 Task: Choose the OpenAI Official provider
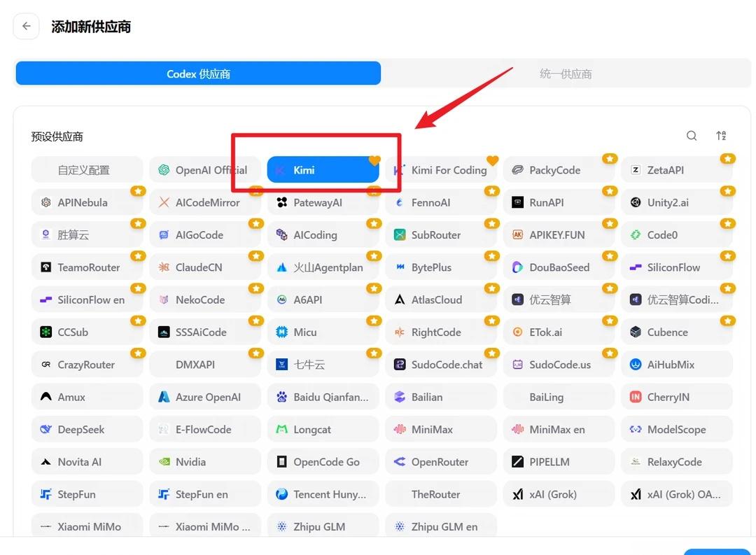pos(205,170)
